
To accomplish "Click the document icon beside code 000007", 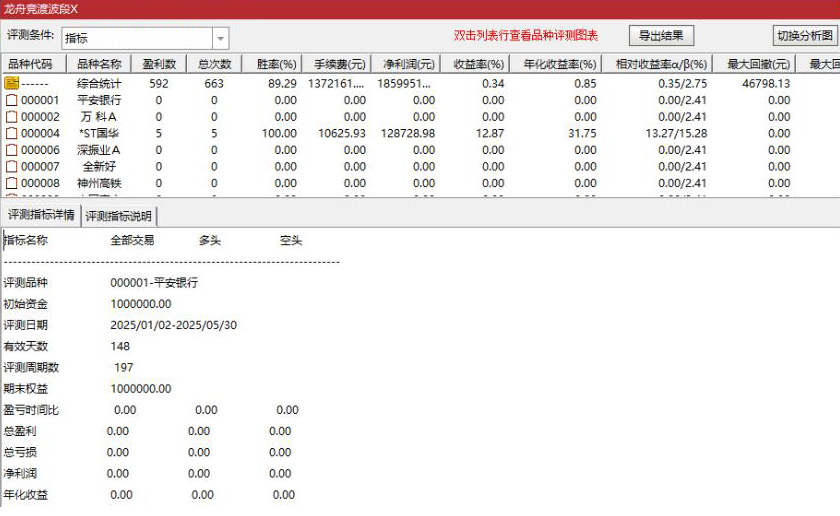I will coord(11,167).
